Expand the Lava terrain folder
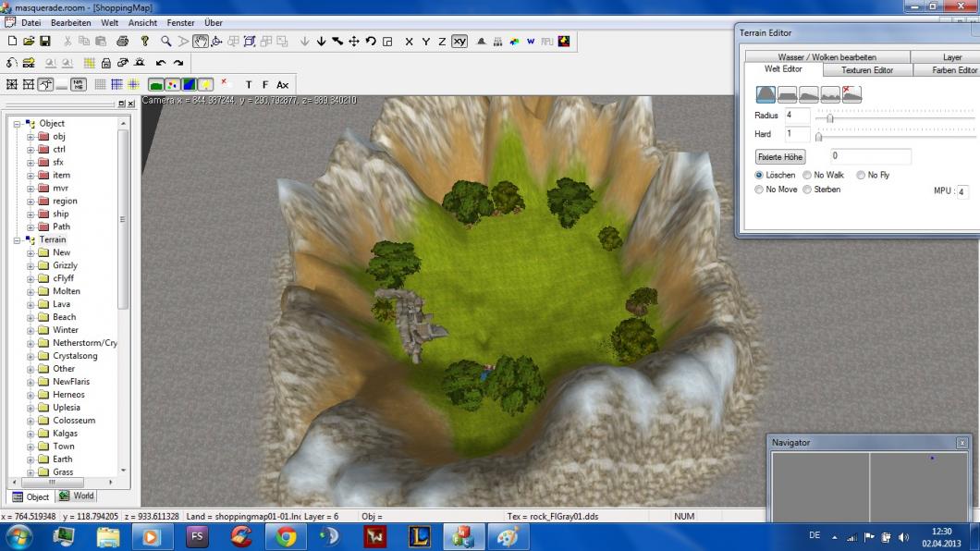Screen dimensions: 980x551 (31, 304)
